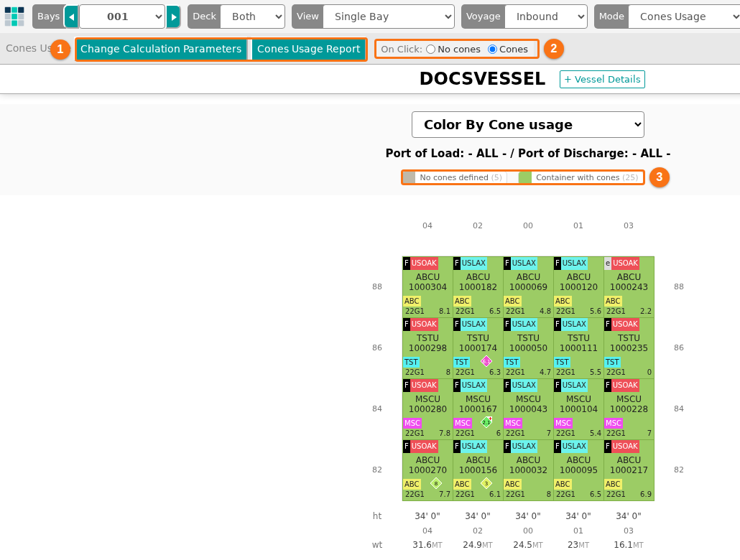Expand Vessel Details
The height and width of the screenshot is (560, 740).
pos(602,79)
